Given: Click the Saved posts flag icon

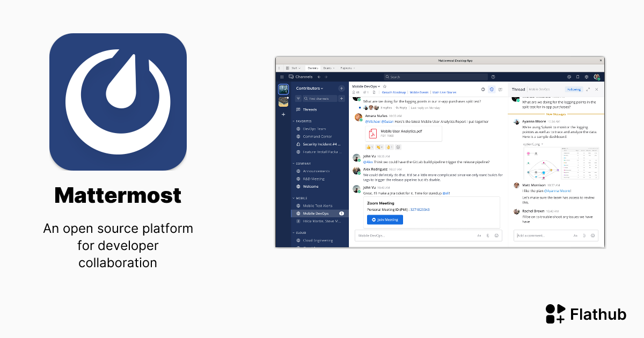Looking at the screenshot, I should 577,76.
